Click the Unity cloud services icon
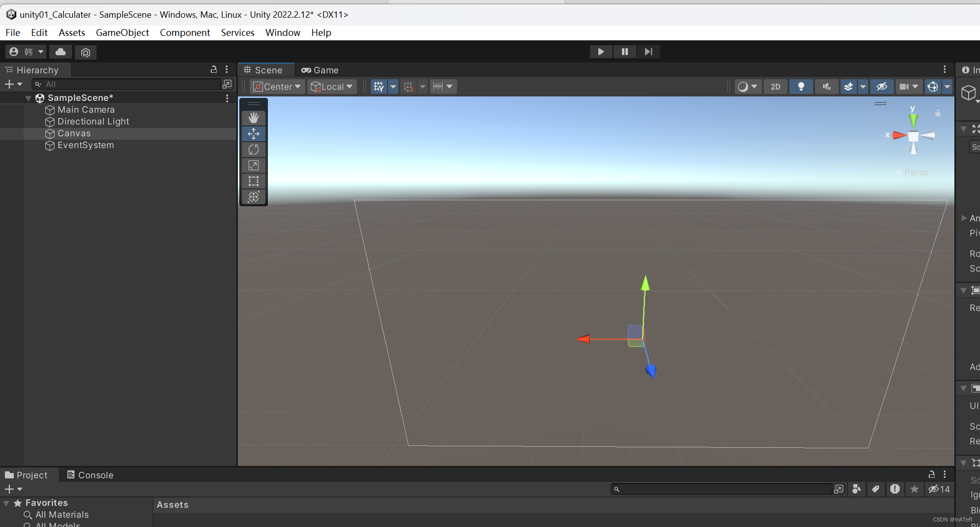The height and width of the screenshot is (527, 980). click(x=60, y=52)
